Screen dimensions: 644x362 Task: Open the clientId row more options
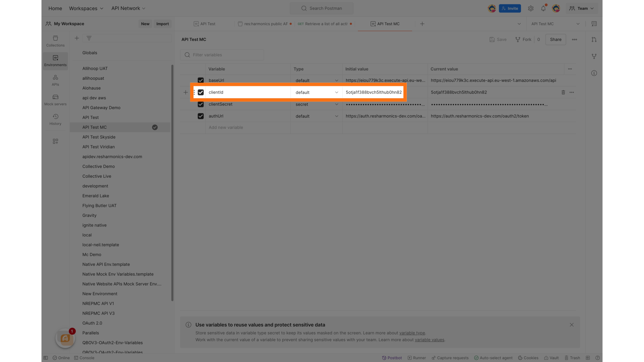(x=572, y=92)
